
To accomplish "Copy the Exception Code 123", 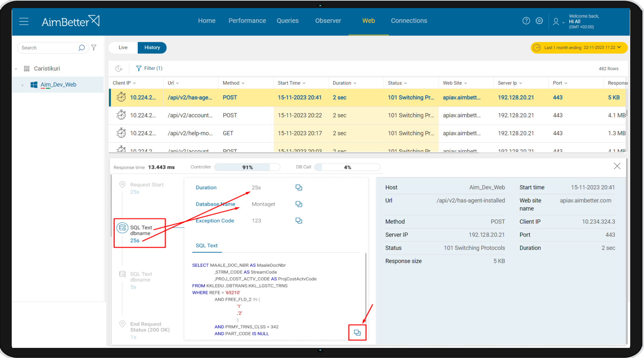I will [299, 221].
